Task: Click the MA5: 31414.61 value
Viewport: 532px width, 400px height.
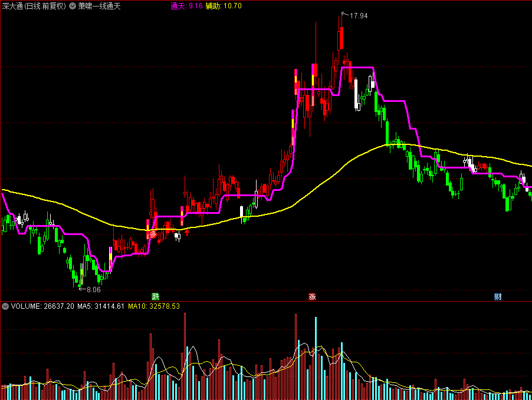Action: pos(101,306)
